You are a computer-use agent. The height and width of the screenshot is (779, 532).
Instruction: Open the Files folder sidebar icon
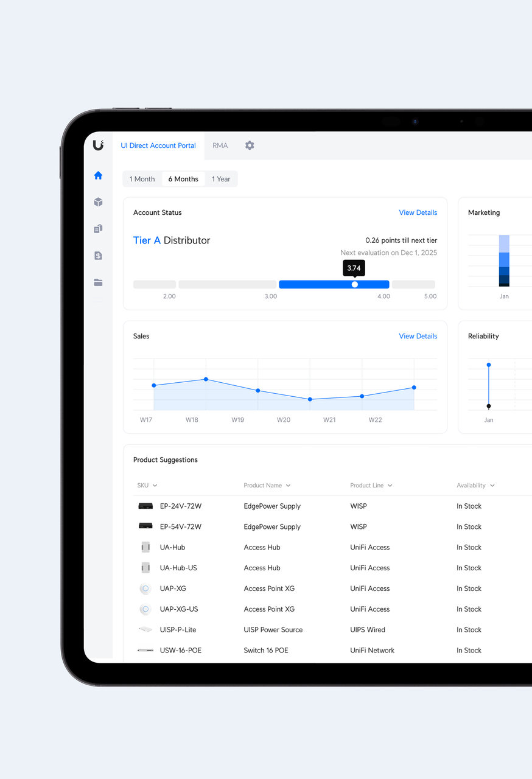point(98,282)
